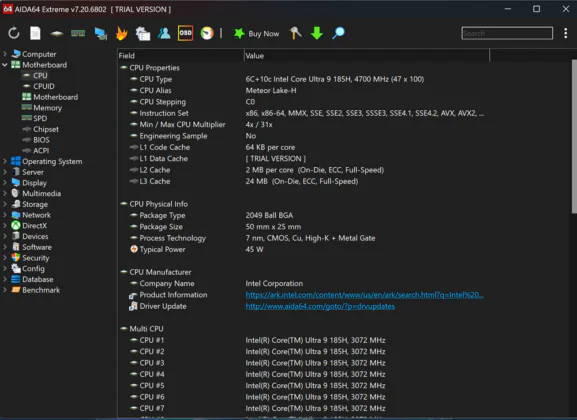Expand the Storage tree node
Screen dimensions: 577x420
point(5,204)
